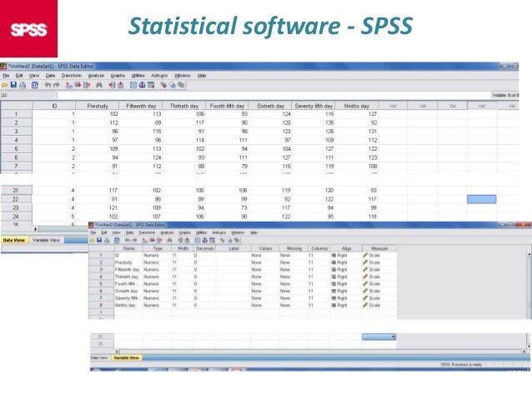This screenshot has height=399, width=532.
Task: Click Measure column header in Variable View
Action: tap(379, 248)
